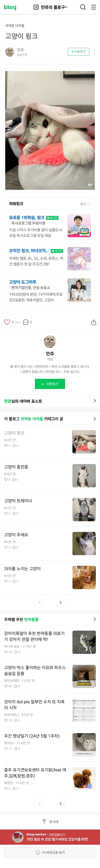
Task: Click the green 이웃추가 button in profile
Action: tap(50, 384)
